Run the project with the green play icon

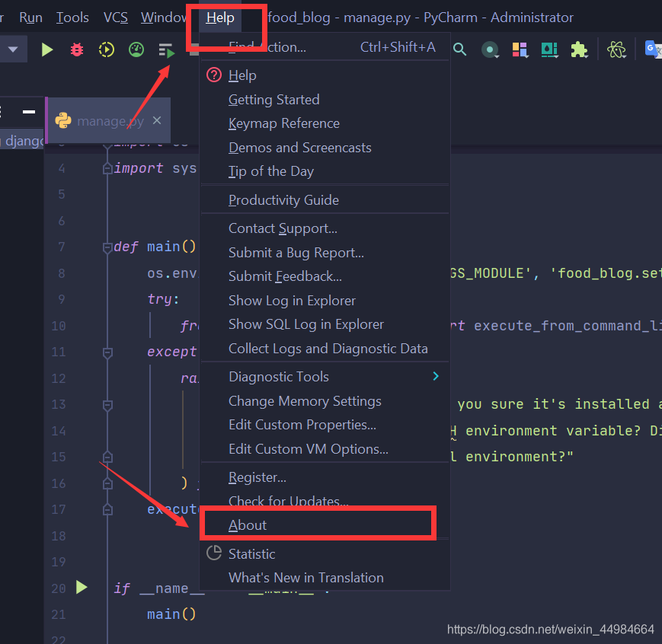tap(47, 49)
